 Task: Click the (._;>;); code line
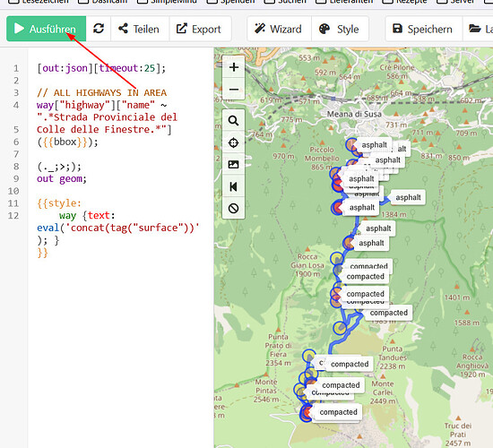59,167
